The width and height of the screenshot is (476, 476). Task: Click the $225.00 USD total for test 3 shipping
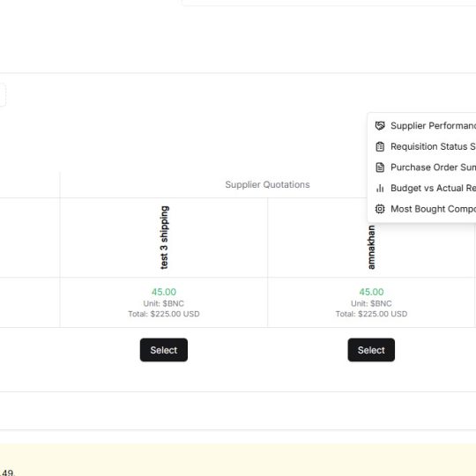175,314
